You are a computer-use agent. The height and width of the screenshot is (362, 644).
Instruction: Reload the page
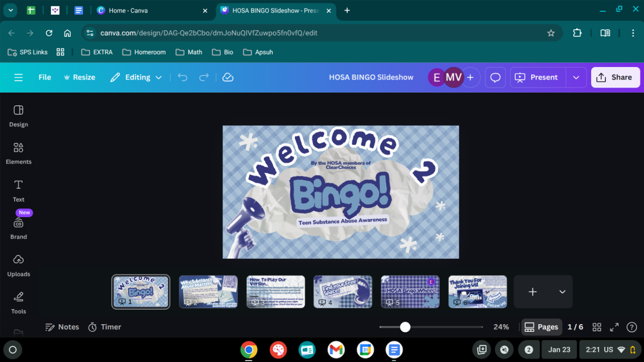click(49, 33)
